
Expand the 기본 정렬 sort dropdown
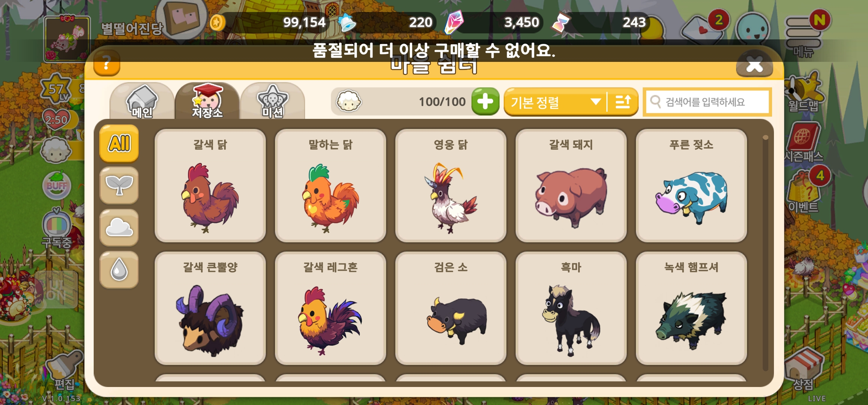tap(555, 102)
